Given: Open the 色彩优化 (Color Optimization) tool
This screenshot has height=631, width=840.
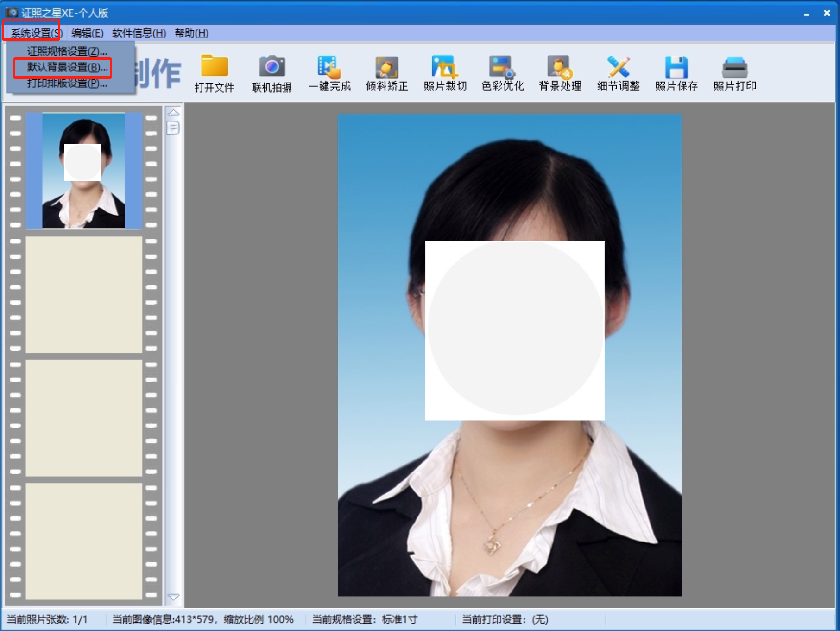Looking at the screenshot, I should tap(502, 73).
